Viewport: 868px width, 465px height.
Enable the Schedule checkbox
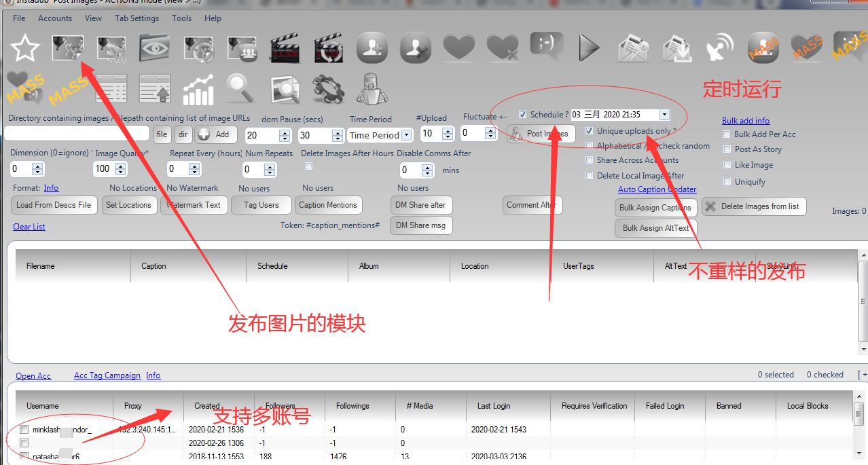[x=522, y=114]
